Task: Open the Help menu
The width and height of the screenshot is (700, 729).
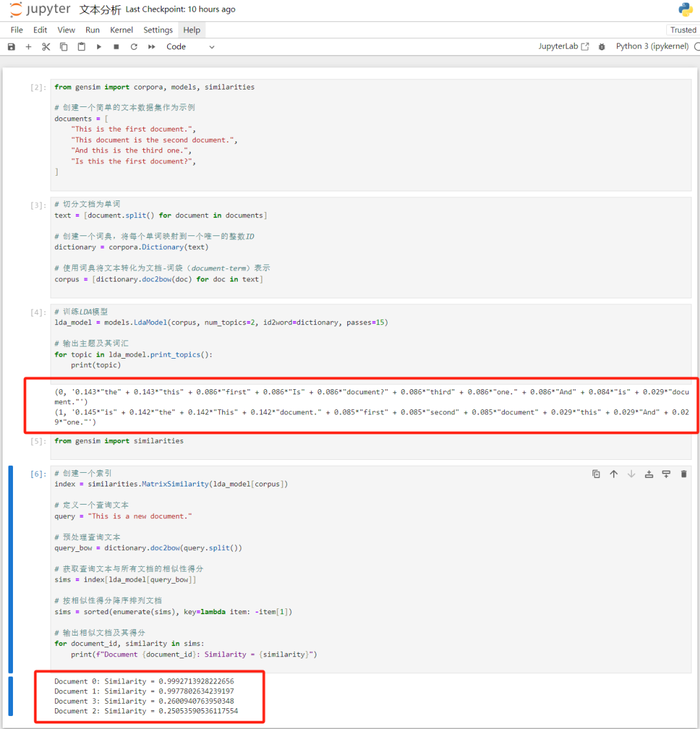Action: (x=191, y=30)
